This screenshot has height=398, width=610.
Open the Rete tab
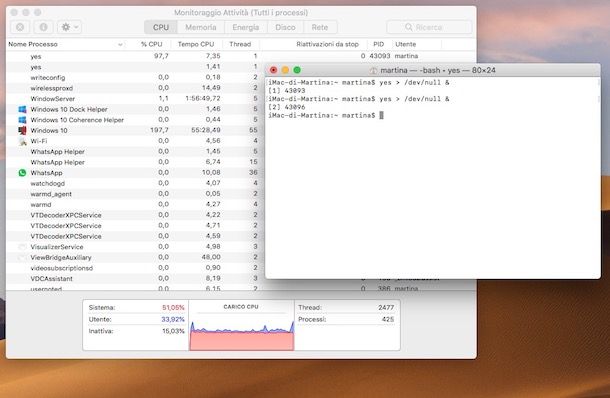pos(320,27)
